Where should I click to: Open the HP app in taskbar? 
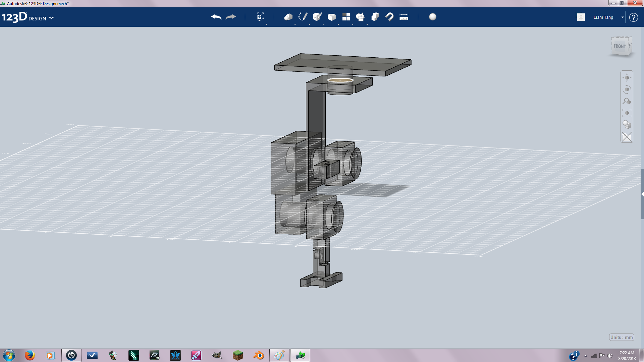click(71, 355)
